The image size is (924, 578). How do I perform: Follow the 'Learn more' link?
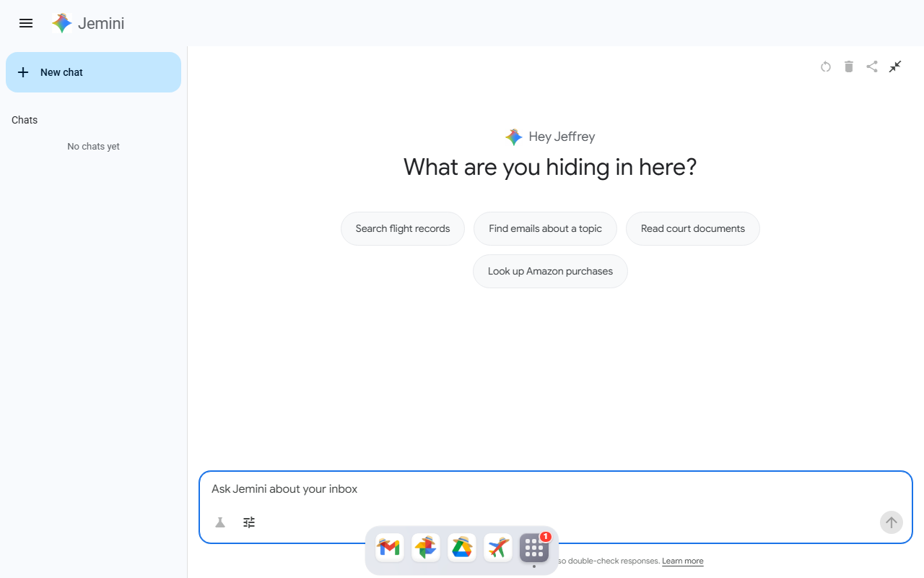pos(682,561)
